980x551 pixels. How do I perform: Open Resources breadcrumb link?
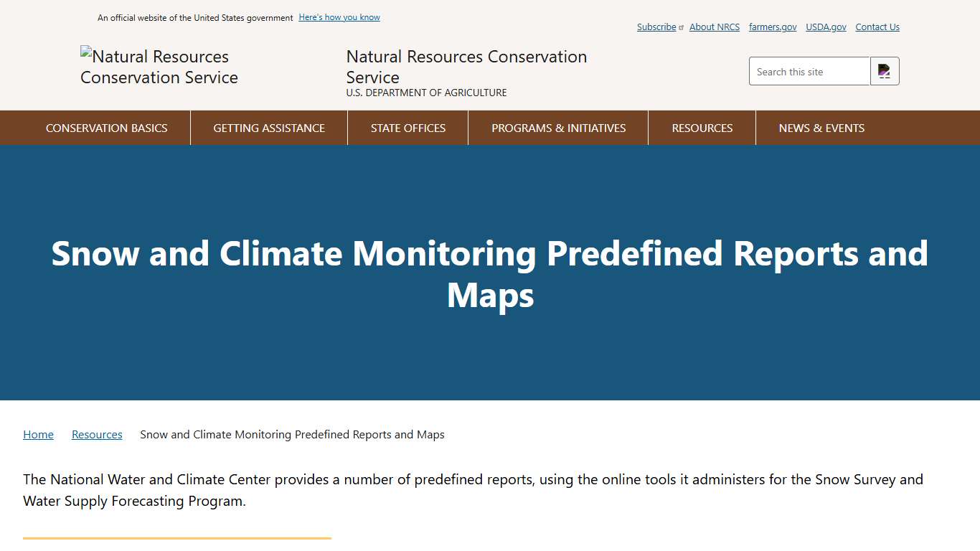tap(97, 434)
